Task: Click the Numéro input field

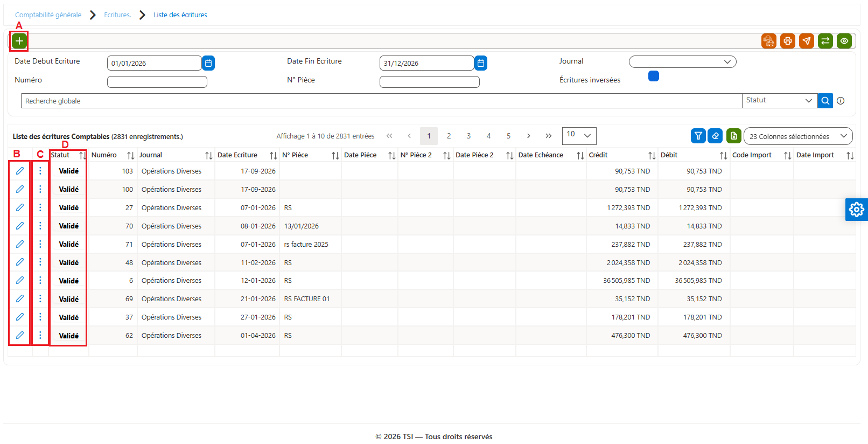Action: pos(157,82)
